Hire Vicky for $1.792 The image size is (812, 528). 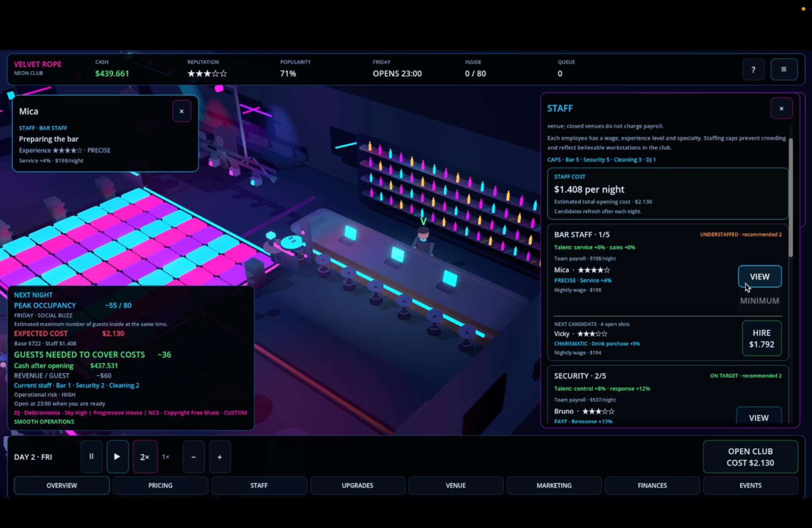(x=762, y=338)
